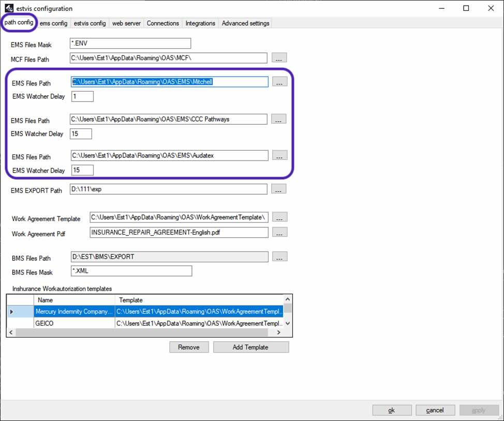The image size is (504, 421).
Task: Browse for the EMS EXPORT Path
Action: pos(279,189)
